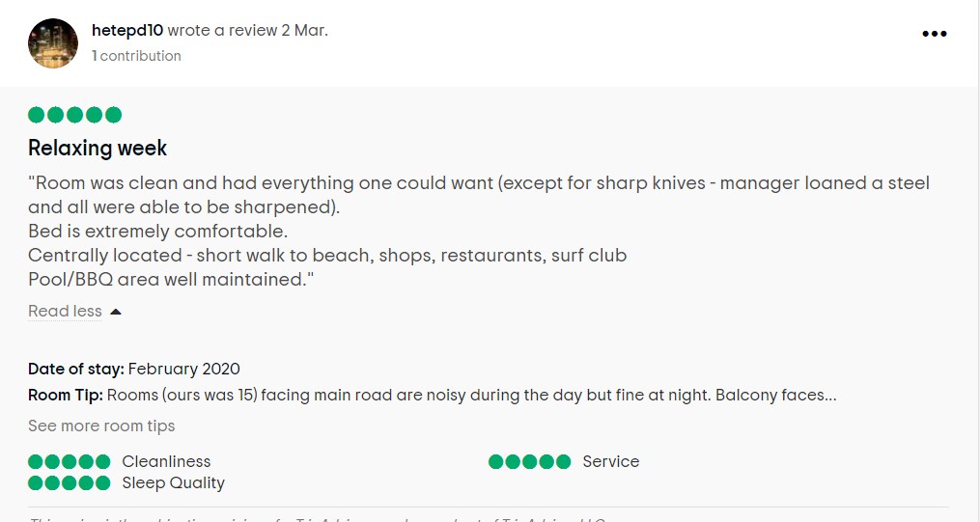Viewport: 980px width, 522px height.
Task: Collapse review with Read less
Action: [65, 311]
